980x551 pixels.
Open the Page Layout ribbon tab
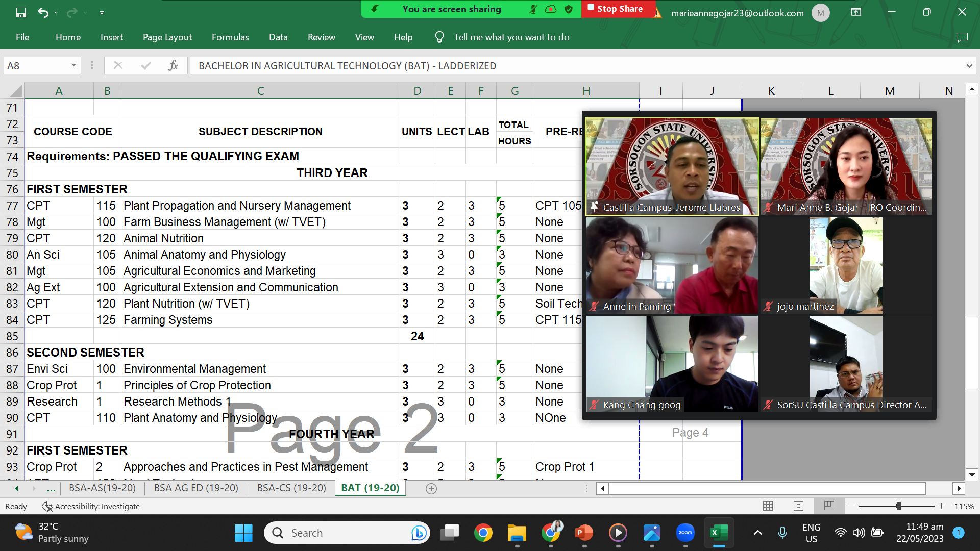point(167,37)
